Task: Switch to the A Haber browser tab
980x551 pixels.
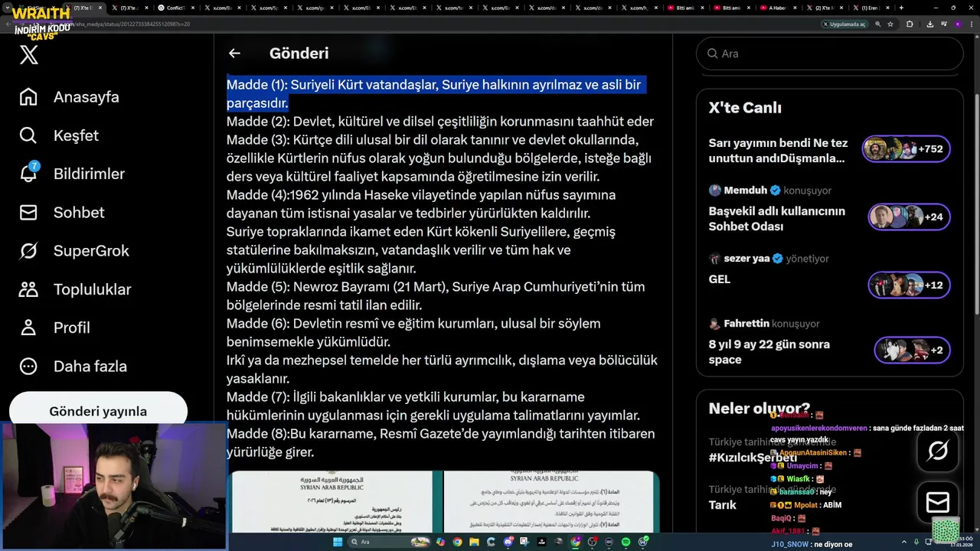Action: (781, 8)
